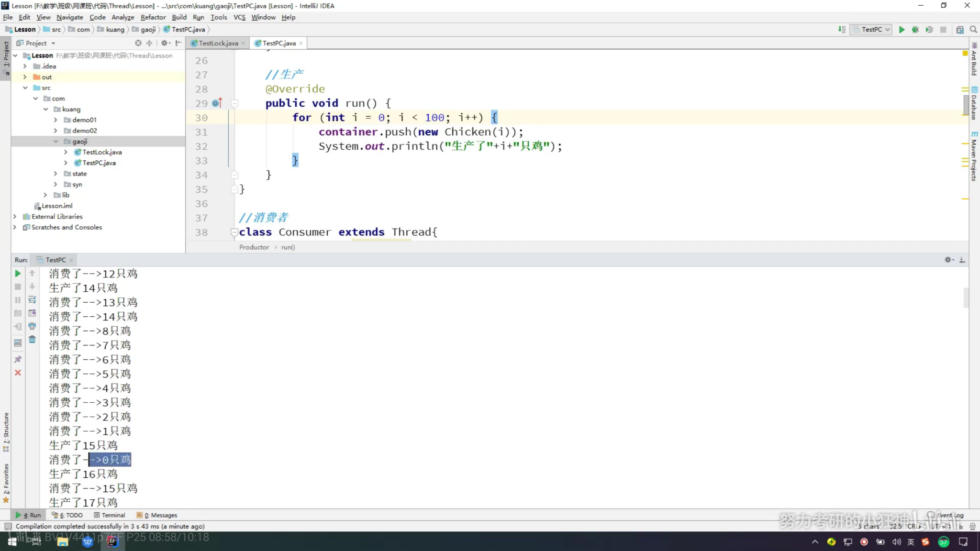Open the Project Structure dialog icon
Image resolution: width=980 pixels, height=551 pixels.
[960, 30]
